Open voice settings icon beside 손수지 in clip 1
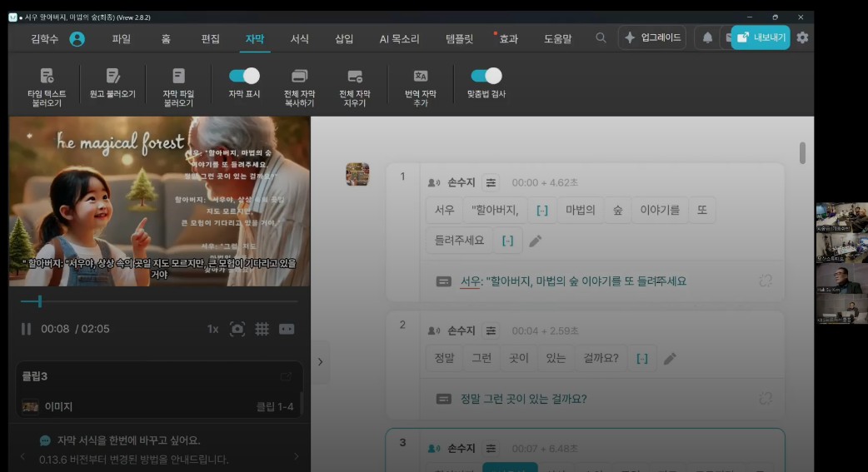868x472 pixels. (x=491, y=182)
